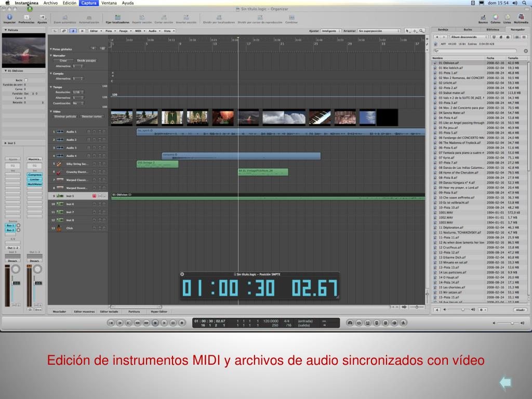
Task: Toggle record enable on Inst 5 track
Action: click(x=95, y=196)
